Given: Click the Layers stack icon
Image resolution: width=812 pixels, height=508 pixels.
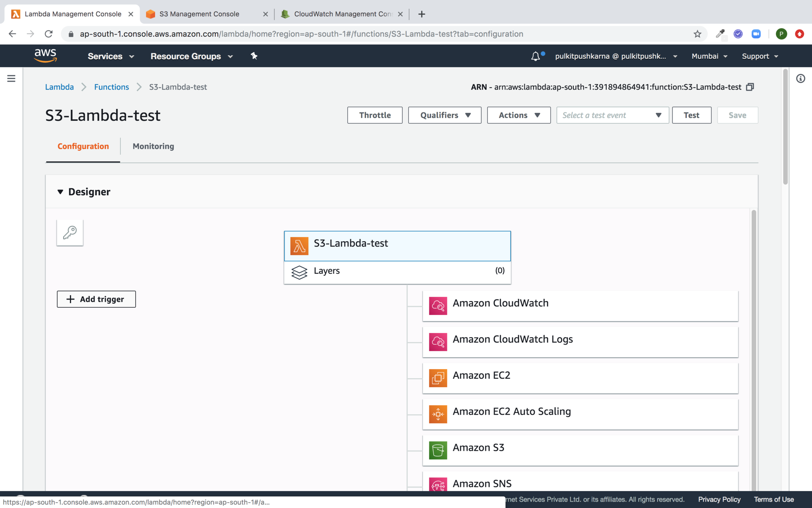Looking at the screenshot, I should pyautogui.click(x=299, y=272).
